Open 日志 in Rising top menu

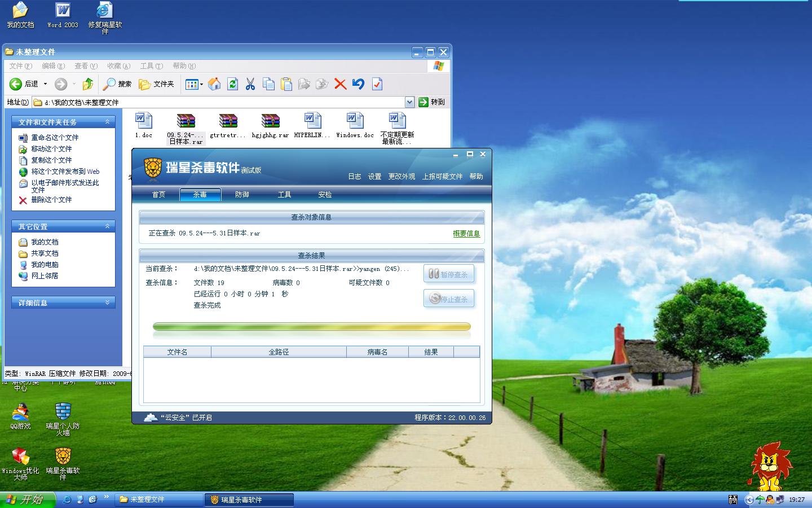tap(355, 177)
